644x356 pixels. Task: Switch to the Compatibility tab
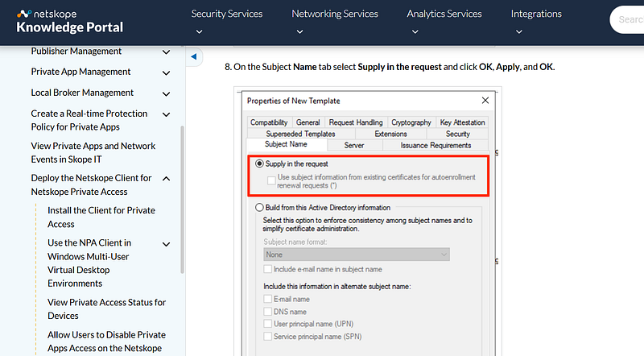click(269, 122)
